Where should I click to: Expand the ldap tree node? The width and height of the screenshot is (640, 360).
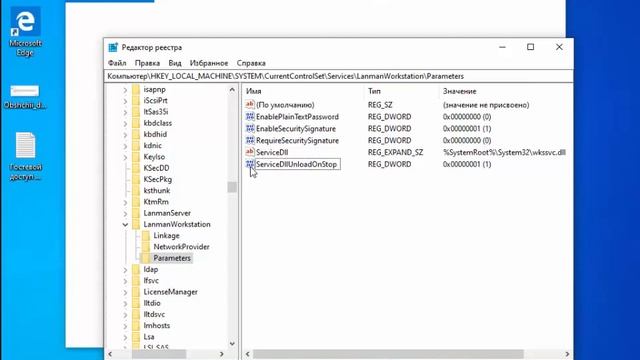(x=125, y=269)
